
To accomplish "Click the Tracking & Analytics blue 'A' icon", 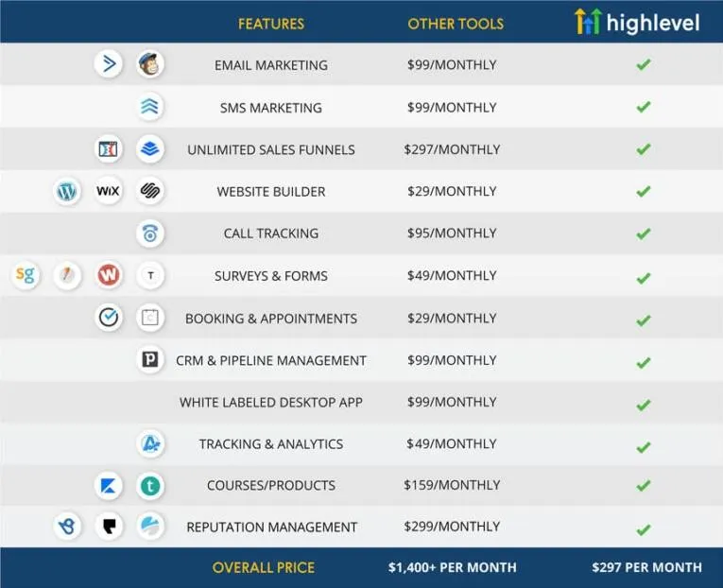I will tap(150, 443).
